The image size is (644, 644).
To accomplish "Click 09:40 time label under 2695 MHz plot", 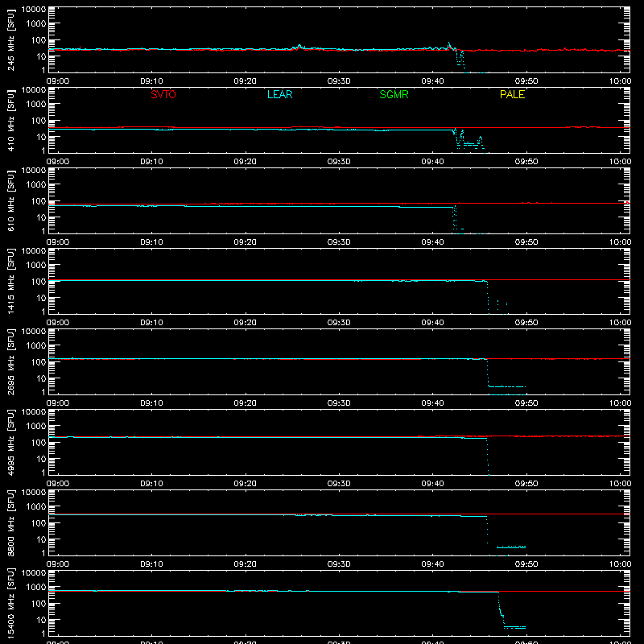I will click(x=432, y=403).
